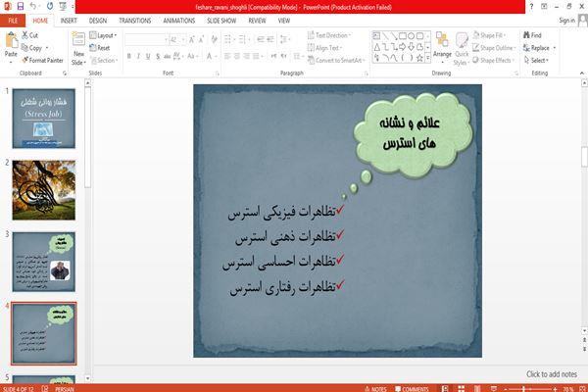Viewport: 588px width, 392px height.
Task: Toggle Center paragraph alignment
Action: (236, 56)
